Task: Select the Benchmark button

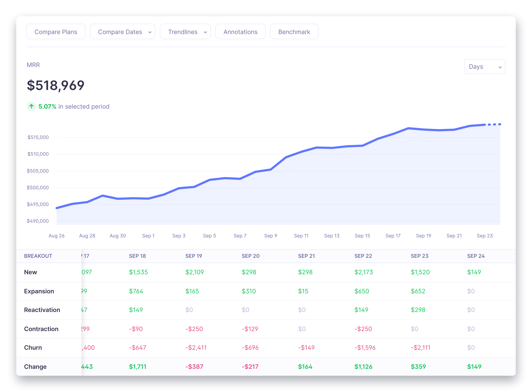Action: pyautogui.click(x=294, y=32)
